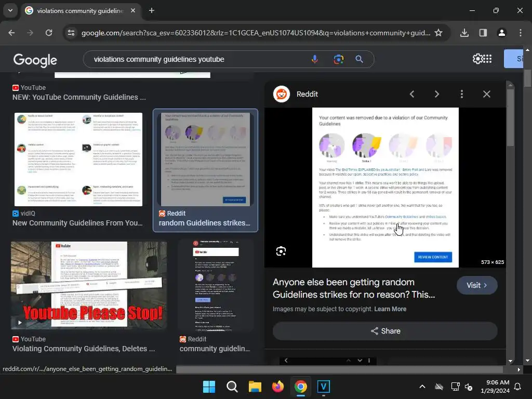Open preview panel more options menu
532x399 pixels.
462,94
